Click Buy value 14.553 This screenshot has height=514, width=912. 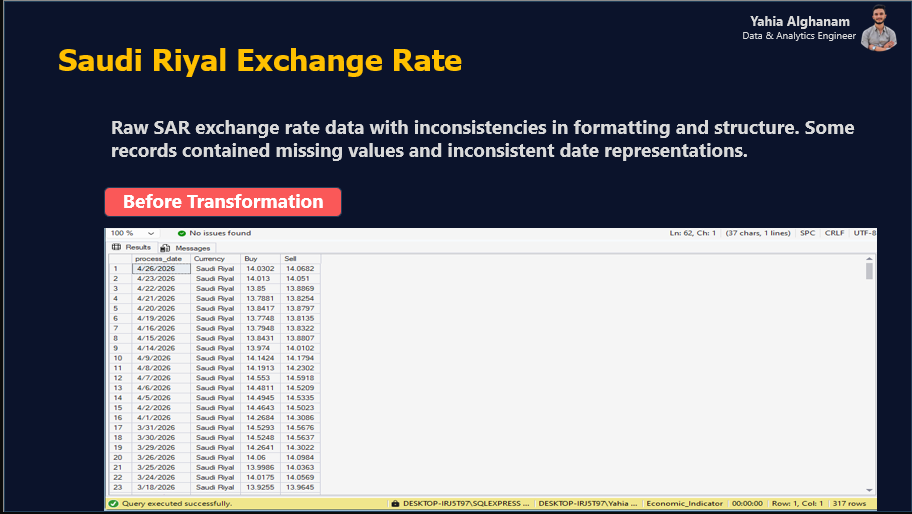(260, 378)
